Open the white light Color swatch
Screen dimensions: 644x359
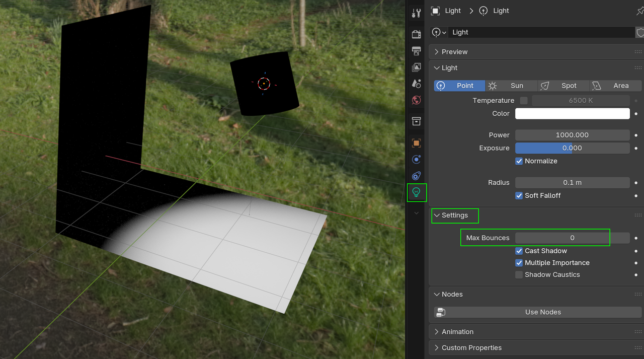pyautogui.click(x=572, y=114)
